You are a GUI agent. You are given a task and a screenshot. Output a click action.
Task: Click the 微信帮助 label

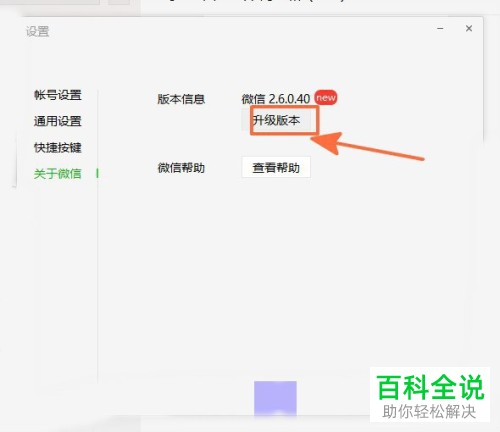click(181, 168)
